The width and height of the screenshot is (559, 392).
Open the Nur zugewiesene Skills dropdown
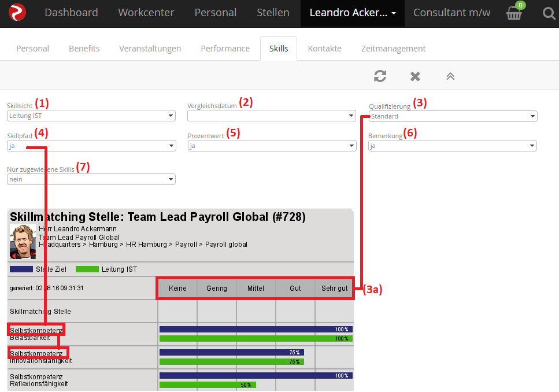click(x=91, y=179)
